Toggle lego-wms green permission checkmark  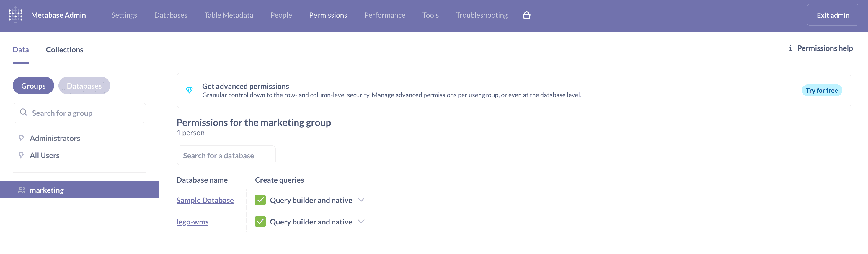(260, 222)
